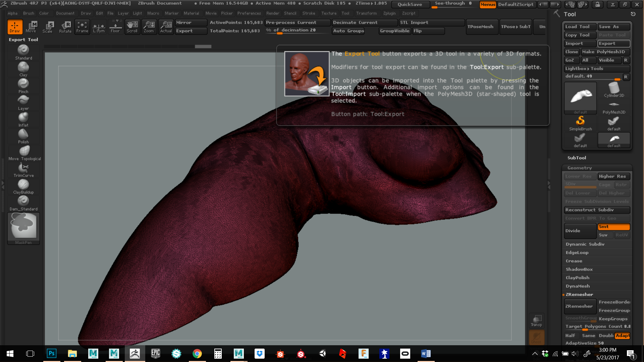The width and height of the screenshot is (644, 362).
Task: Open the Preferences menu
Action: [x=249, y=13]
